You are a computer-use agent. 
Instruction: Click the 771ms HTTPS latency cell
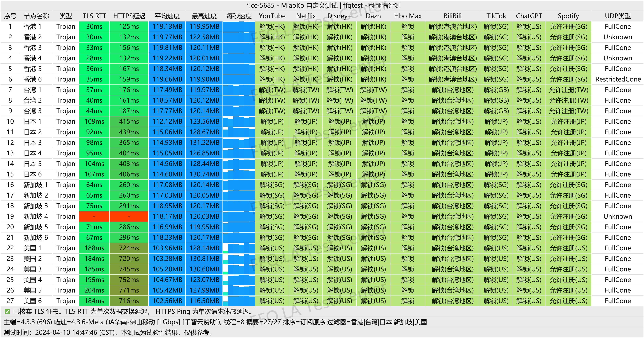click(129, 290)
